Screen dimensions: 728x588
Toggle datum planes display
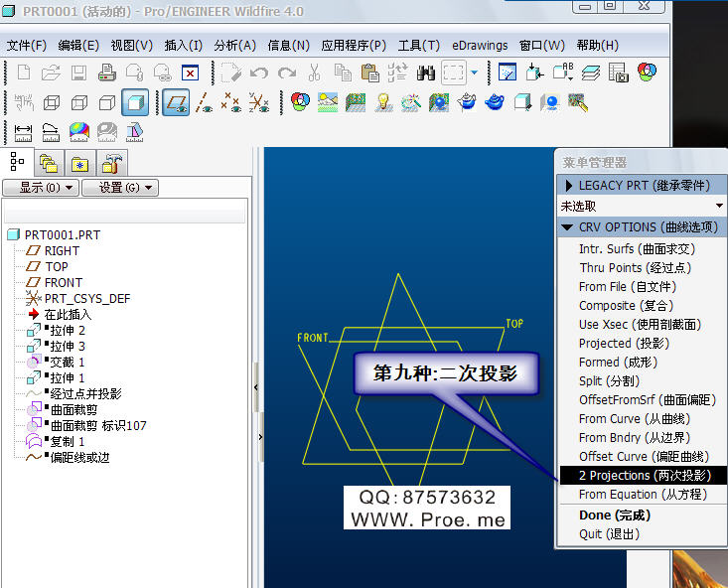pyautogui.click(x=176, y=102)
